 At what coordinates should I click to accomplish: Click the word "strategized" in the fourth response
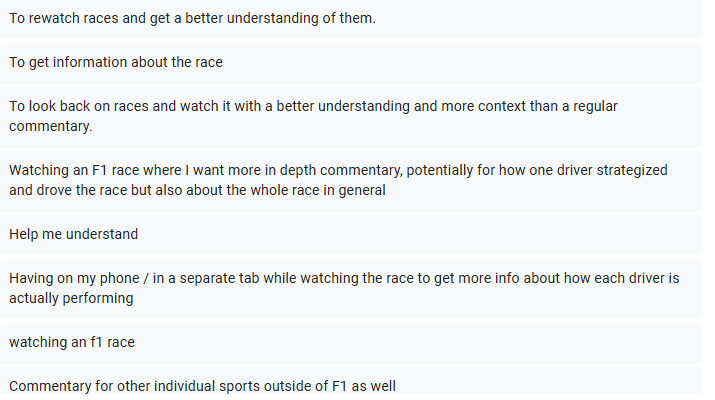coord(630,171)
